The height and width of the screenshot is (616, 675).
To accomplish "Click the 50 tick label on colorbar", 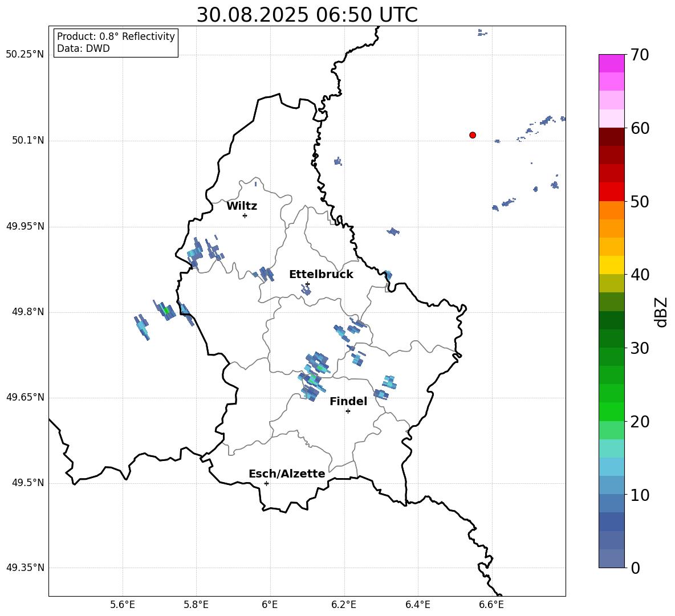I will point(640,201).
